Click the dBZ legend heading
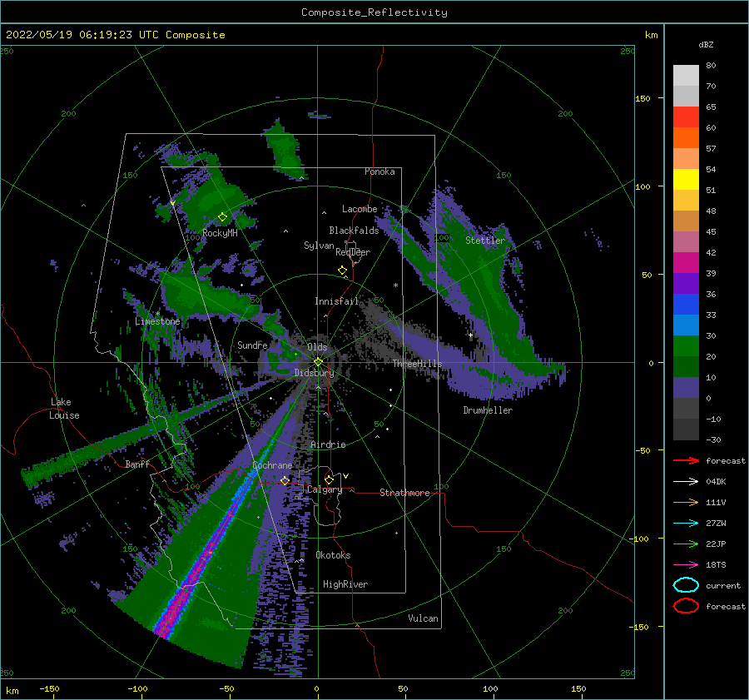The width and height of the screenshot is (749, 700). click(706, 44)
